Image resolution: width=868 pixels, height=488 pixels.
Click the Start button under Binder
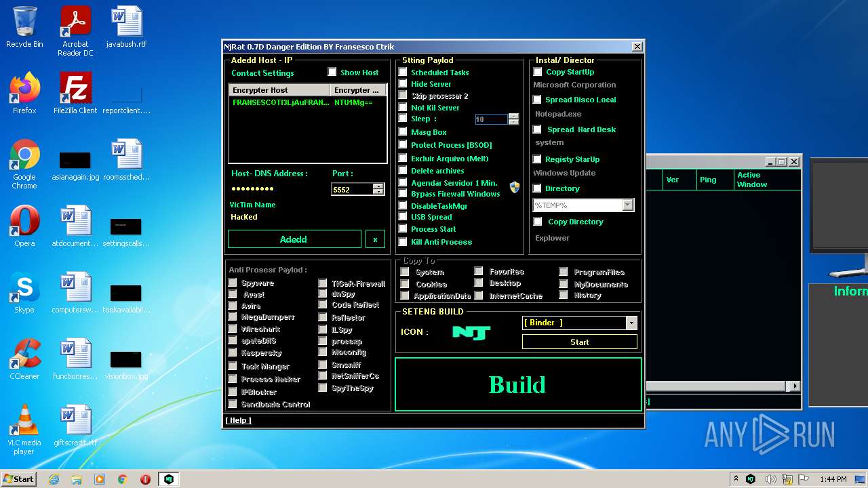[x=580, y=342]
